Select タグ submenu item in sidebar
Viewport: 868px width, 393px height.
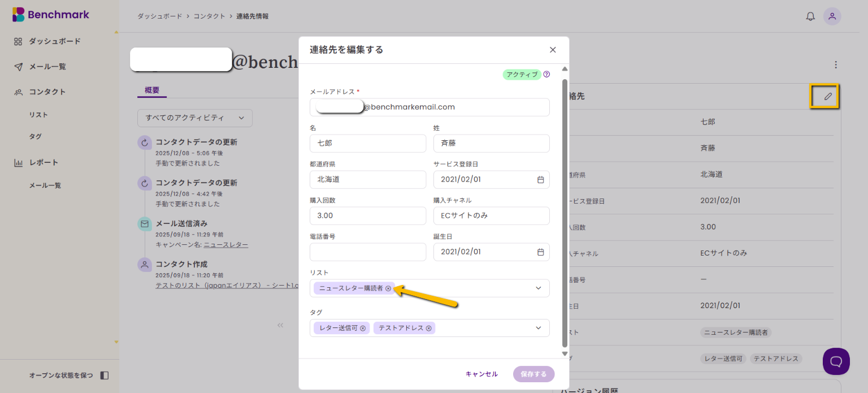35,137
